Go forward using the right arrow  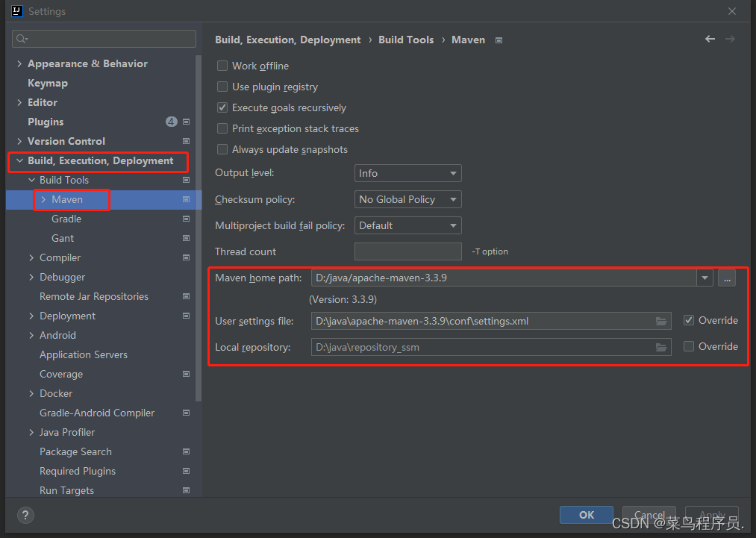click(730, 39)
